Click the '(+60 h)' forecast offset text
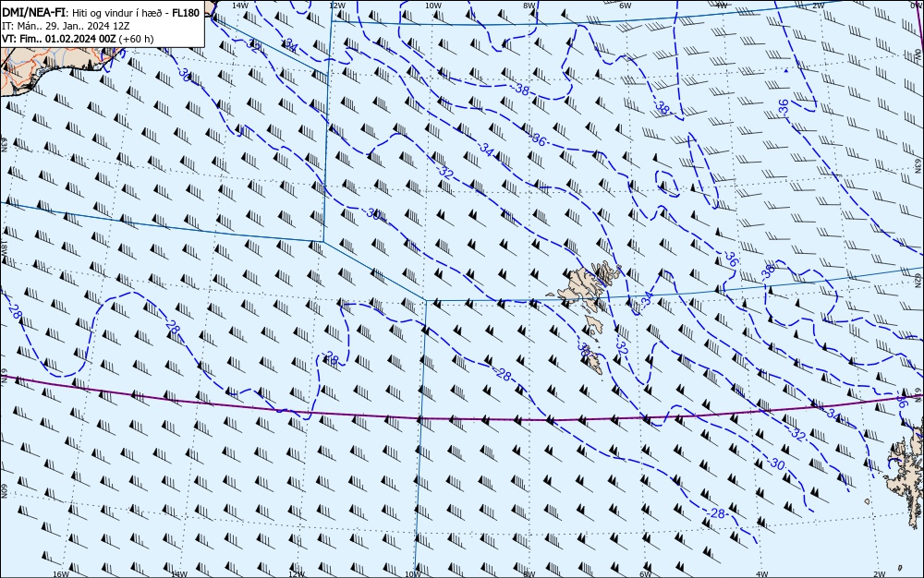 136,39
